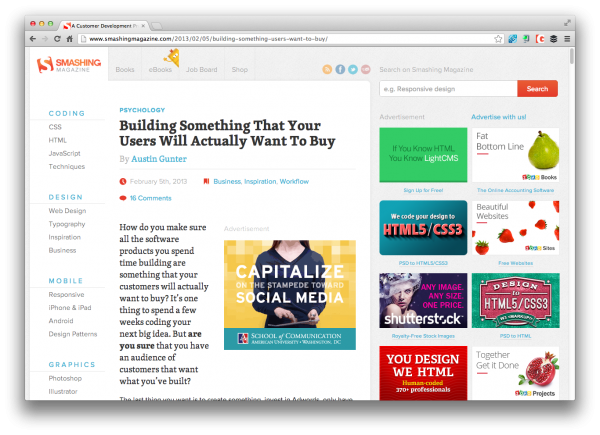
Task: Click Advertise with us! link
Action: pyautogui.click(x=498, y=117)
